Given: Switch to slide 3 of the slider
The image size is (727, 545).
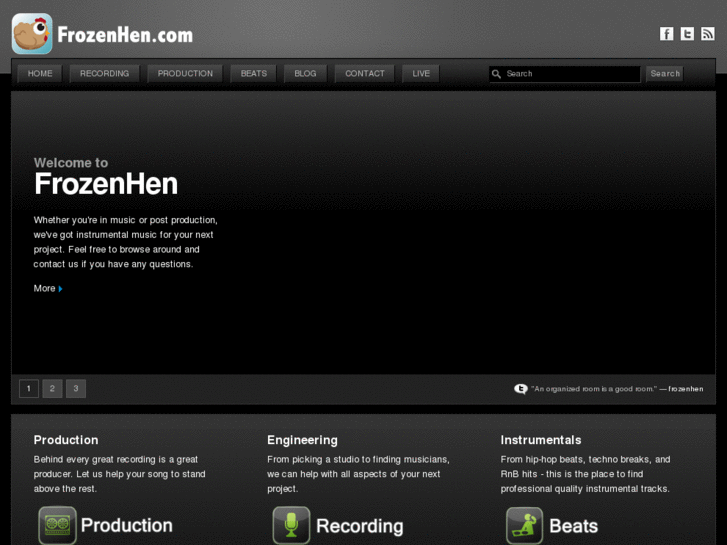Looking at the screenshot, I should [76, 389].
